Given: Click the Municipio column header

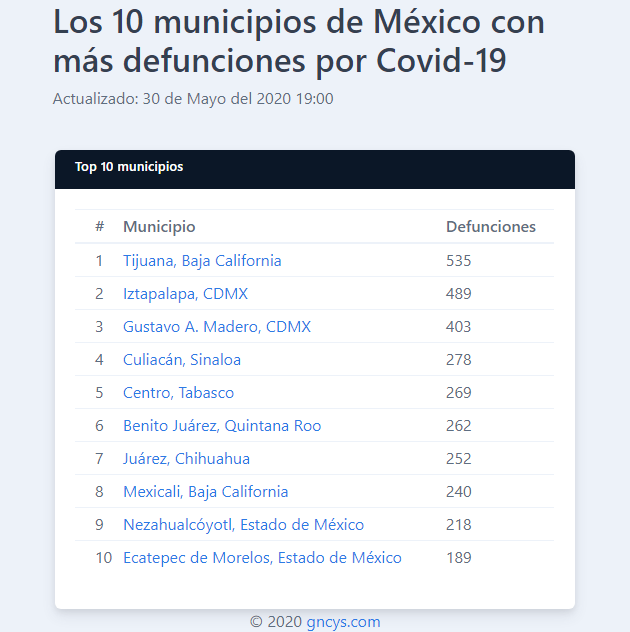Looking at the screenshot, I should (x=159, y=227).
